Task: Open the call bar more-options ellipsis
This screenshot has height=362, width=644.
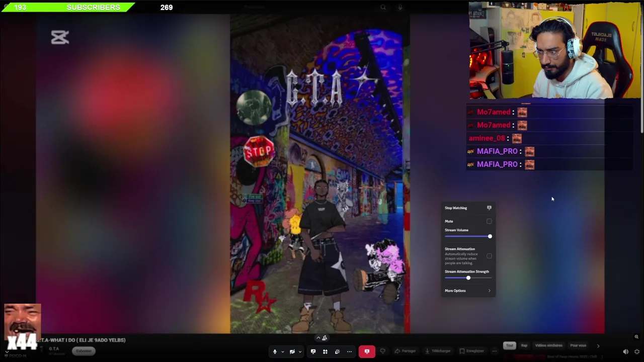Action: point(349,351)
